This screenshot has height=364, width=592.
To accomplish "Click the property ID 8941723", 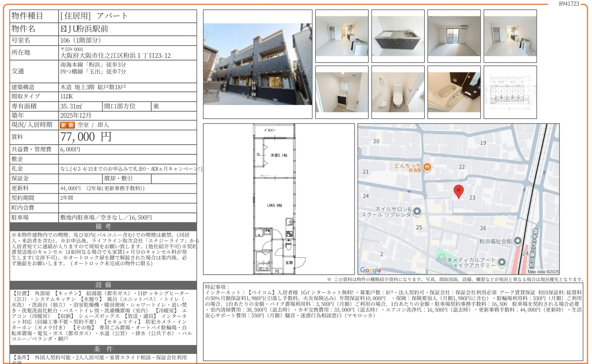I will coord(569,4).
